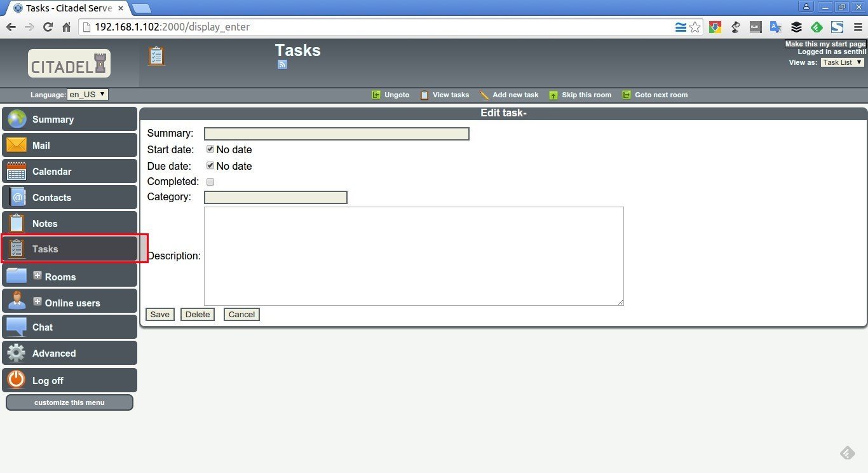The height and width of the screenshot is (473, 868).
Task: Click the Add new task link text
Action: (x=515, y=95)
